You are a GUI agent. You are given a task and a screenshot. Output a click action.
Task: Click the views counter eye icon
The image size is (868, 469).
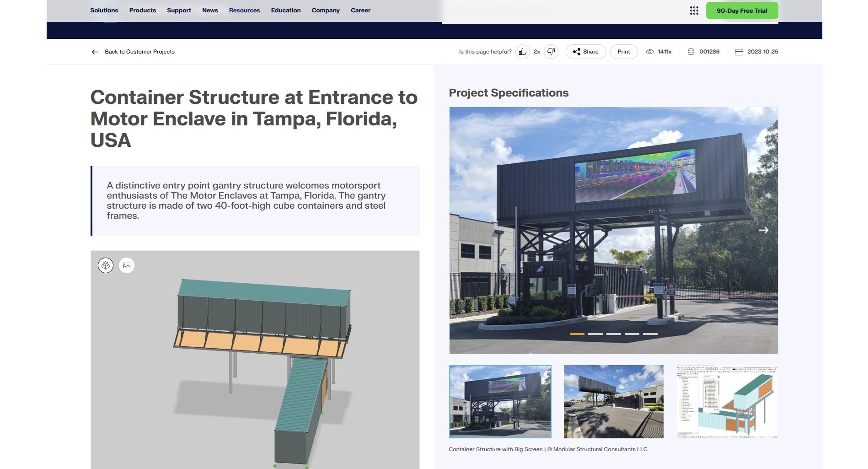coord(650,51)
